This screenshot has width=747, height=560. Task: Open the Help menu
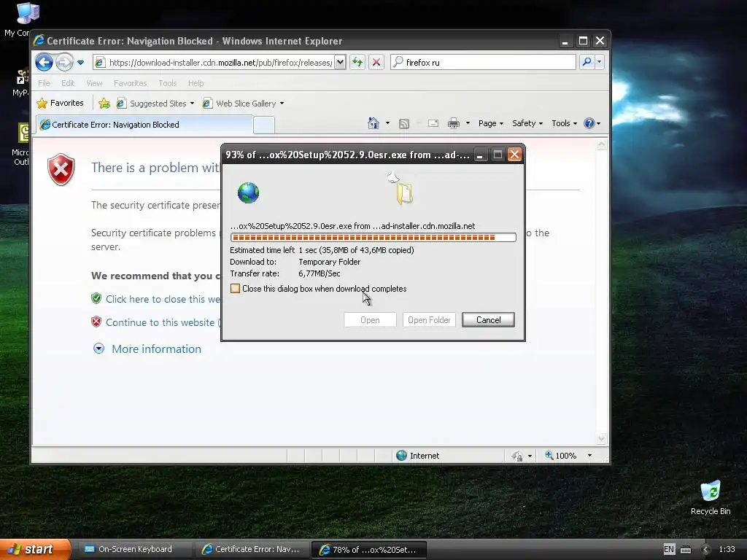coord(196,83)
